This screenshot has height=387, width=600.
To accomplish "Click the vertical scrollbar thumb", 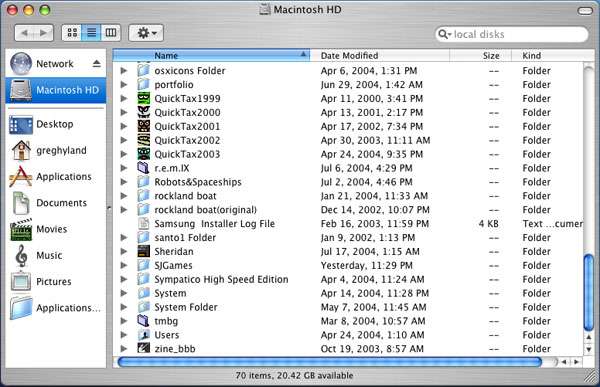I will coord(589,293).
